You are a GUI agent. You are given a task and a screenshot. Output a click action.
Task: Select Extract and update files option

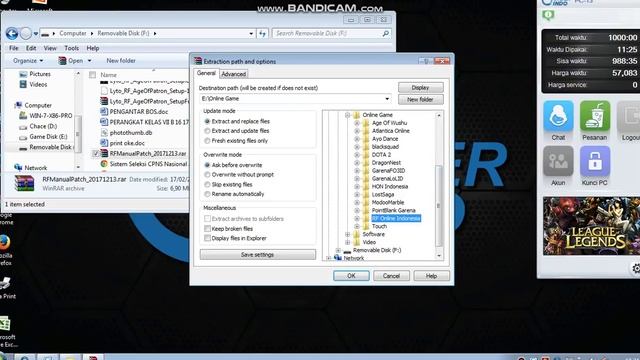pos(207,131)
